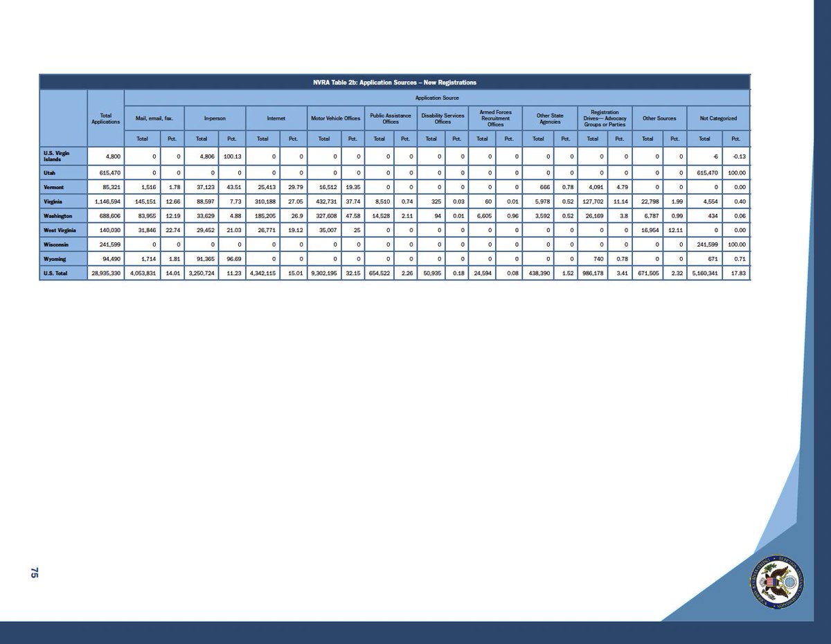Select the value 4,342,115
831x644 pixels.
(x=262, y=274)
